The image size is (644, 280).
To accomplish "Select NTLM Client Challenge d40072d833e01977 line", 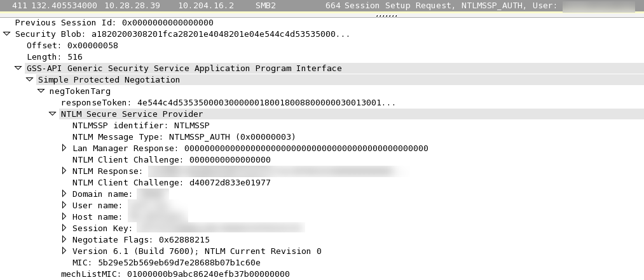I will [171, 182].
